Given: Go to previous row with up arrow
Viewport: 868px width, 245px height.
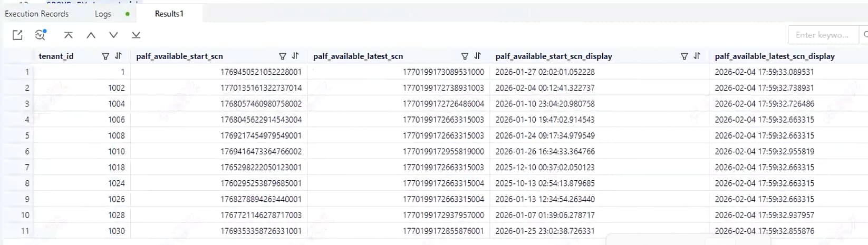Looking at the screenshot, I should (x=91, y=35).
